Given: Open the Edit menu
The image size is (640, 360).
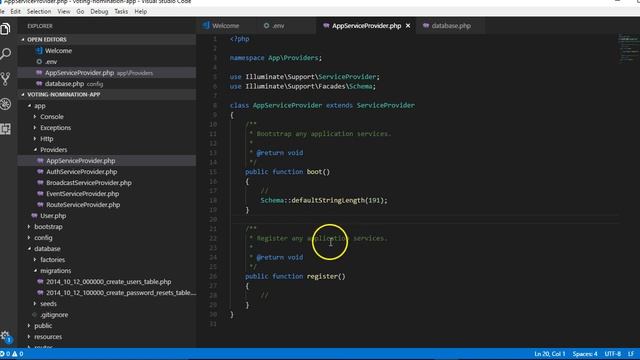Looking at the screenshot, I should point(16,11).
